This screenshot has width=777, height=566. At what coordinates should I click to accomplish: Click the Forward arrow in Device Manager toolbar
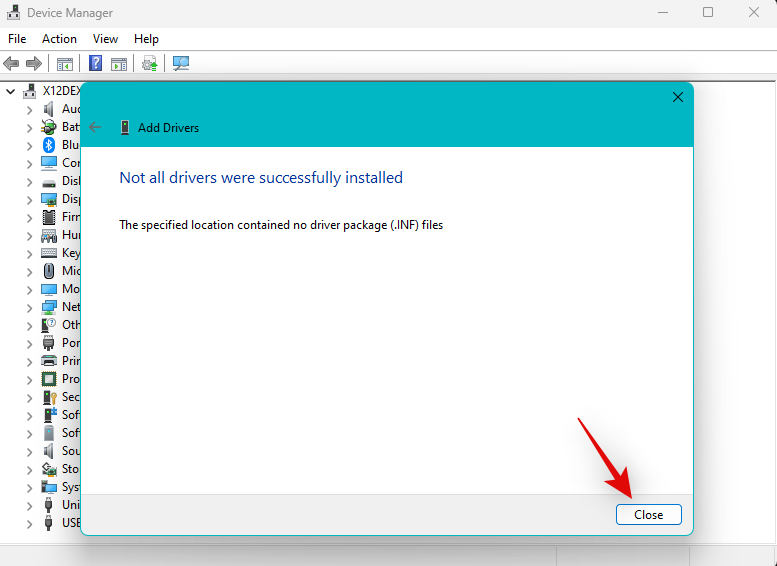(34, 63)
